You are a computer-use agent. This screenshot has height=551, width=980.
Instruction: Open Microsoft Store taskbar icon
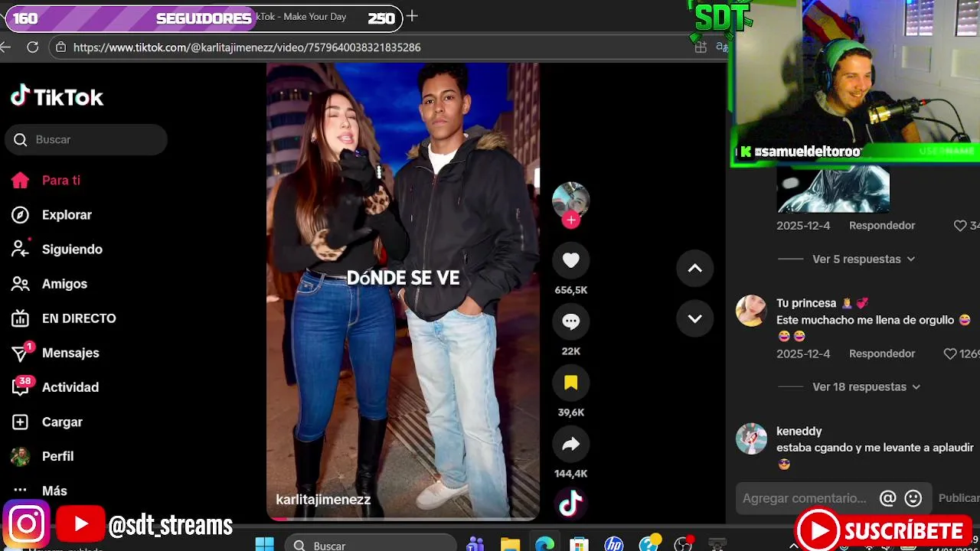tap(579, 544)
